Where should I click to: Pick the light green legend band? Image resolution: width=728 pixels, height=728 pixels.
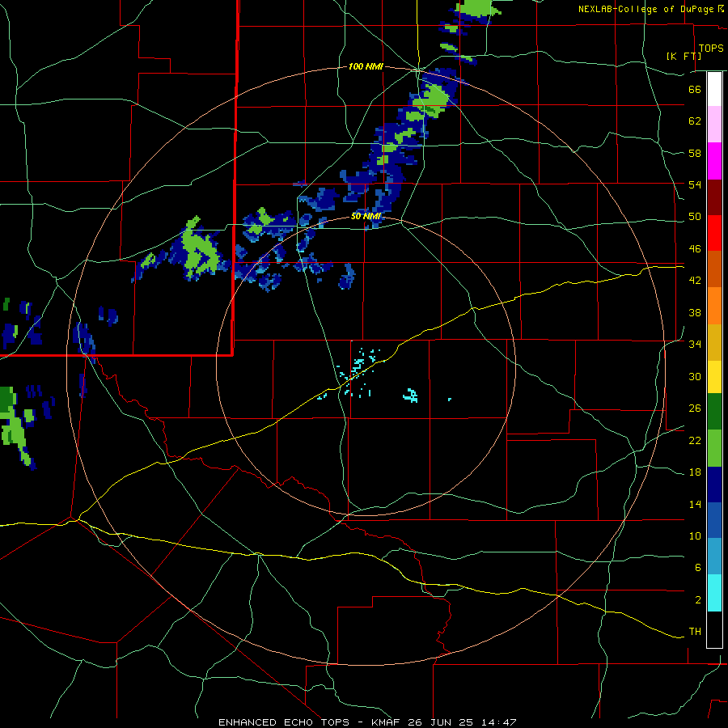pos(714,448)
